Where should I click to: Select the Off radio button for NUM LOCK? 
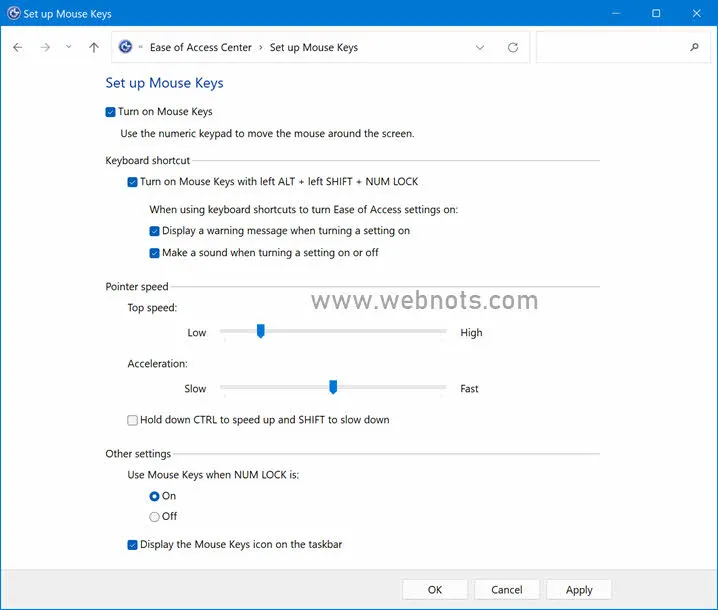pos(154,517)
